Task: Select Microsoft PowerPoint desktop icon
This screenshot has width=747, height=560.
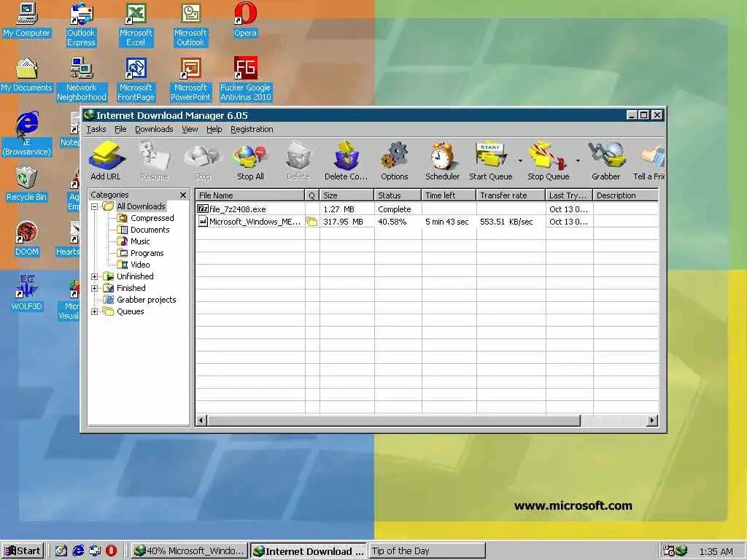Action: click(190, 79)
